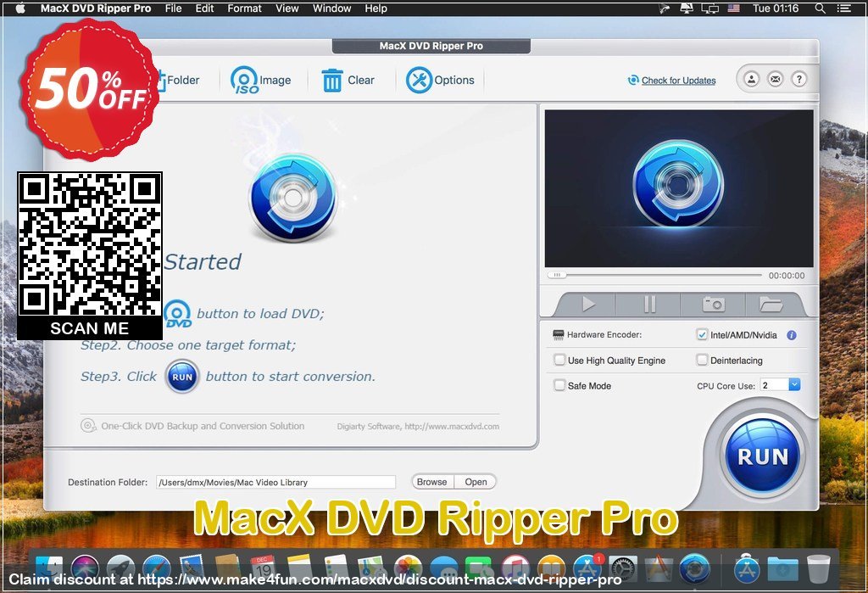Click MacX DVD Ripper Pro dock icon

[695, 568]
